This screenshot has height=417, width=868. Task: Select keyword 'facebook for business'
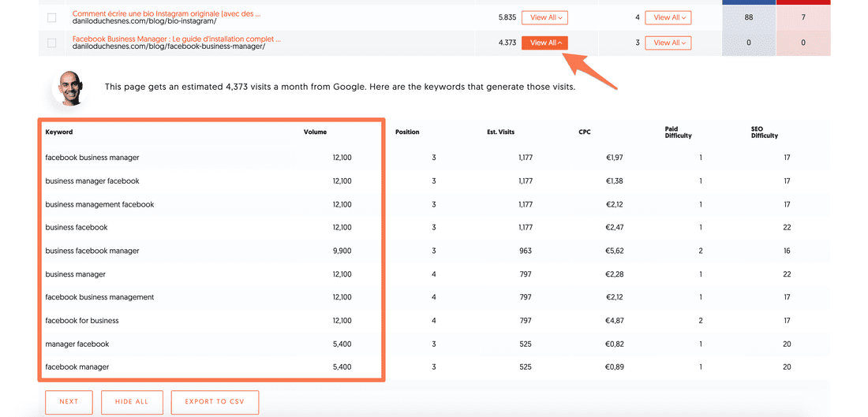[x=82, y=321]
